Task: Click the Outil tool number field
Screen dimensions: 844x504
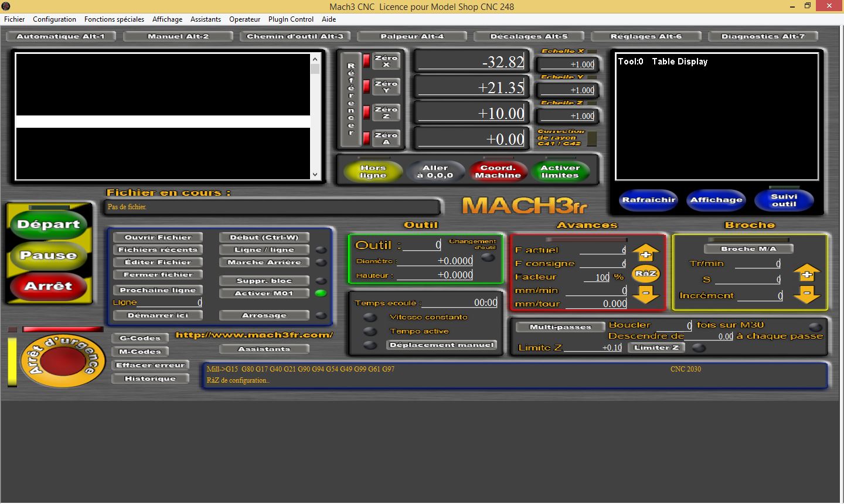Action: [421, 245]
